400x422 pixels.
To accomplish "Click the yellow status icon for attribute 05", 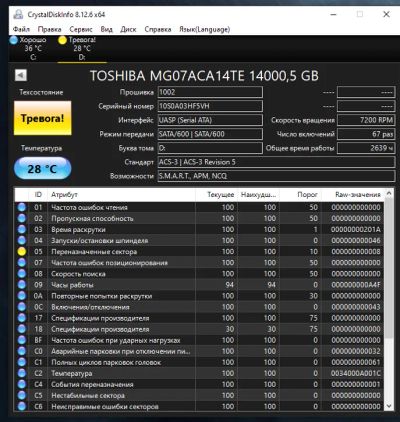I will coord(22,252).
